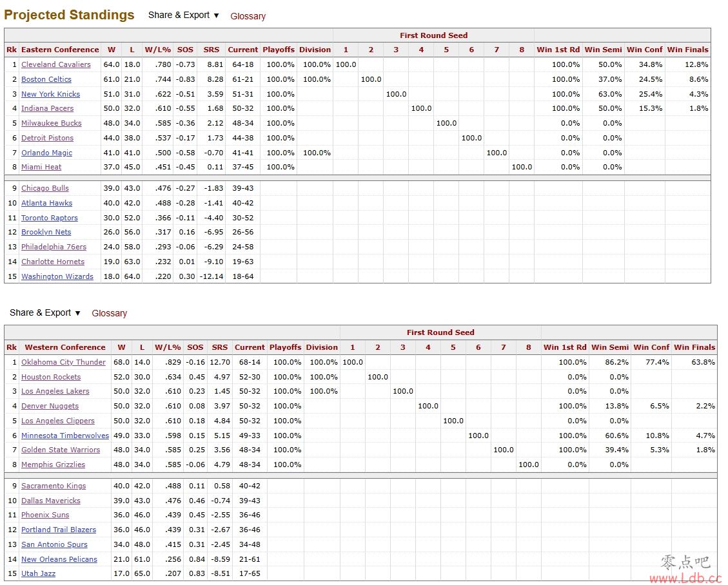The height and width of the screenshot is (585, 728).
Task: Open the Indiana Pacers team link
Action: [x=47, y=108]
